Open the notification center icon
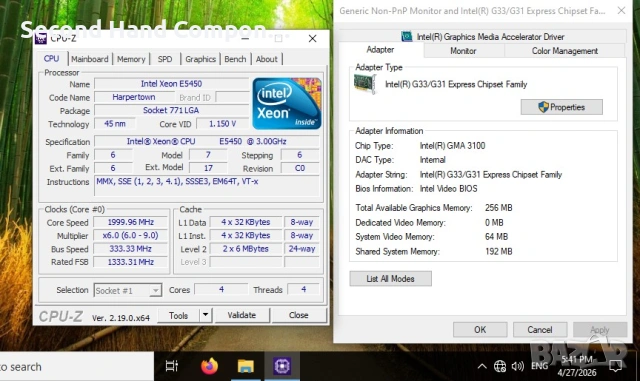The image size is (640, 381). (616, 366)
